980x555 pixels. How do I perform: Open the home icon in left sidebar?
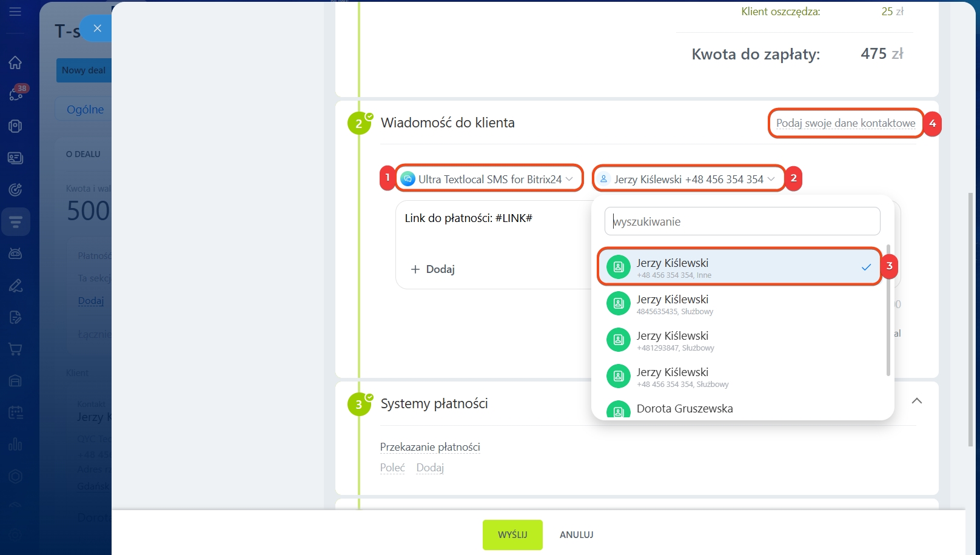[15, 62]
